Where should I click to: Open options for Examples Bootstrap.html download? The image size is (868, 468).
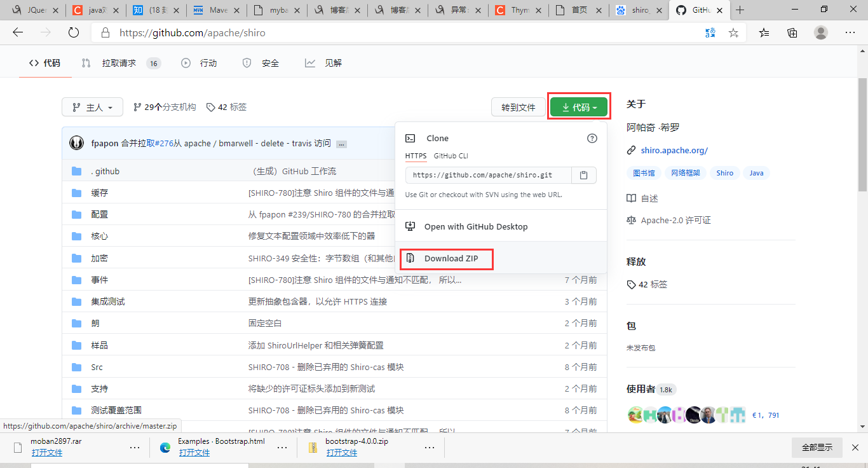point(282,448)
